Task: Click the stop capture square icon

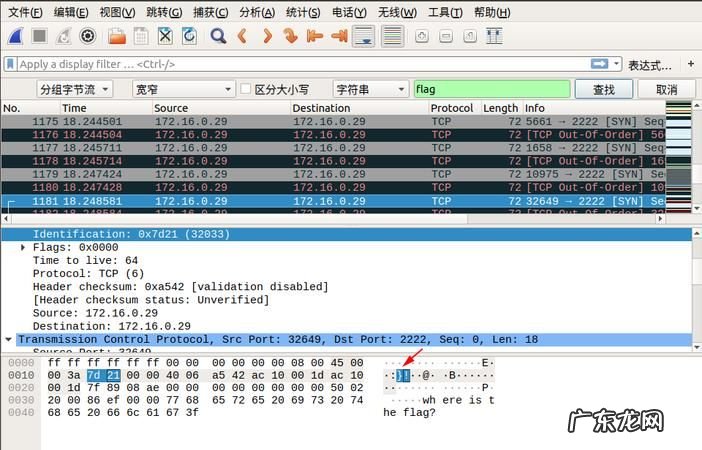Action: point(40,36)
